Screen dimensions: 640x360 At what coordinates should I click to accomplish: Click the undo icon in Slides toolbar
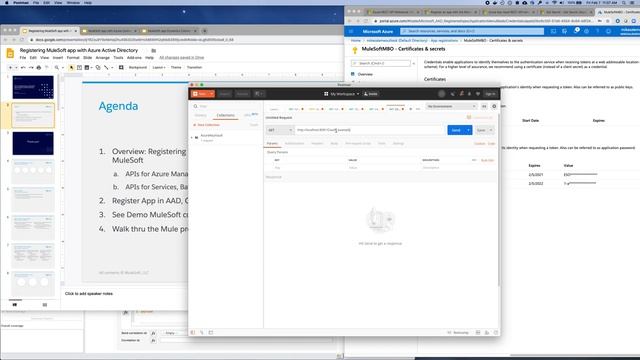tap(23, 67)
